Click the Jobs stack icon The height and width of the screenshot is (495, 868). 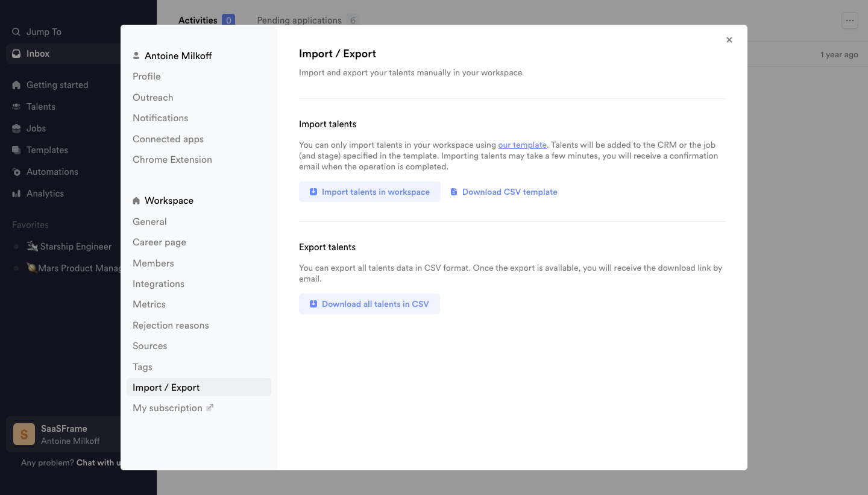point(16,128)
